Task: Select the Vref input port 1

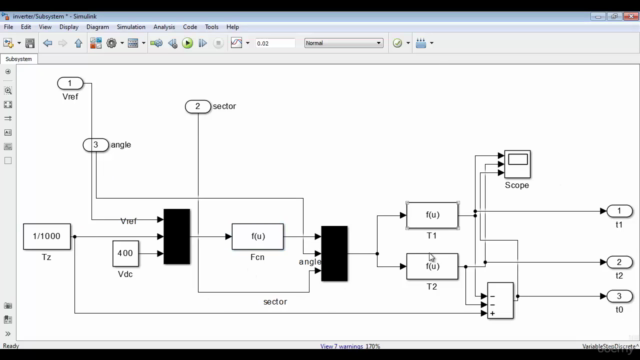Action: (70, 83)
